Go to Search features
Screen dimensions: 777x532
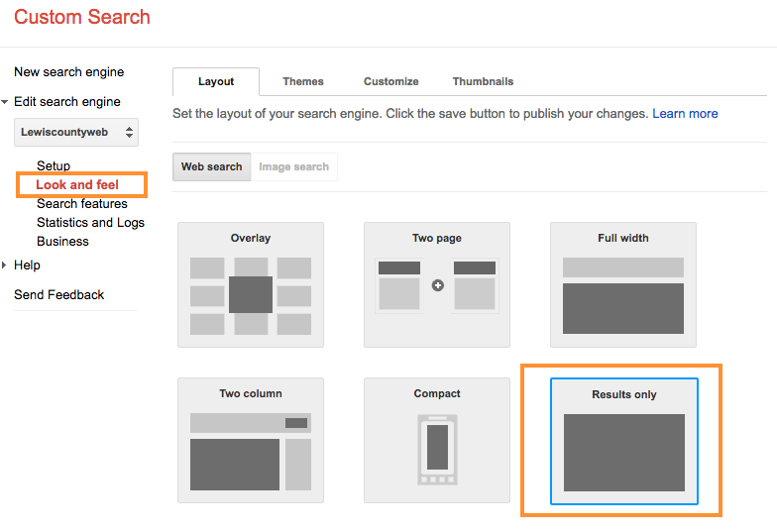tap(81, 204)
